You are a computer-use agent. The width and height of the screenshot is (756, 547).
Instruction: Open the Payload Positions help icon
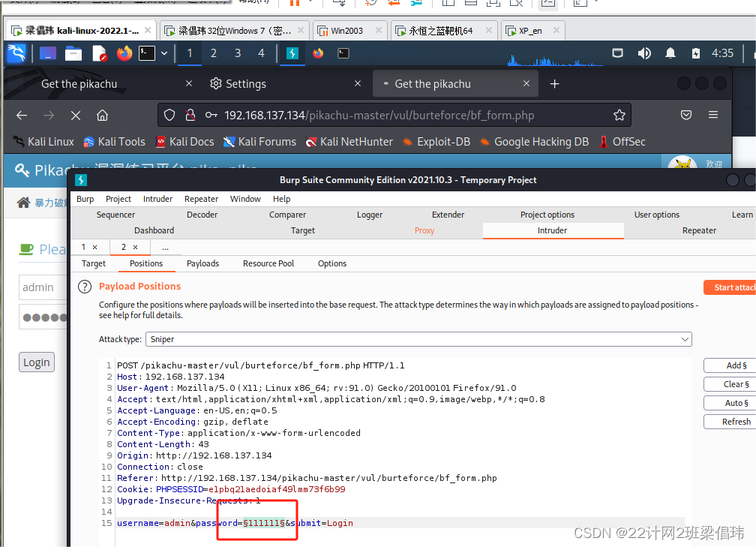tap(85, 287)
